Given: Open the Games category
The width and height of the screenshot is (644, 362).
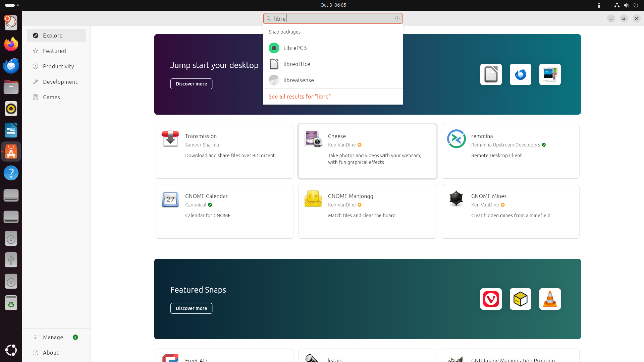Looking at the screenshot, I should (x=56, y=97).
